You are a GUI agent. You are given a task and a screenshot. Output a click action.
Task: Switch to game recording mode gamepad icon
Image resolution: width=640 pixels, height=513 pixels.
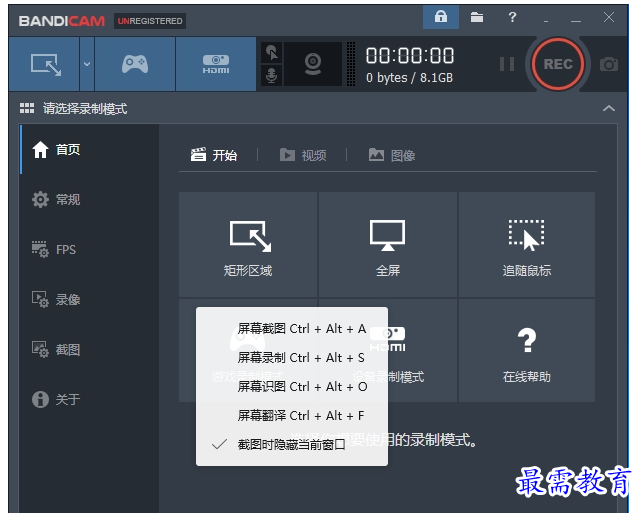click(135, 64)
